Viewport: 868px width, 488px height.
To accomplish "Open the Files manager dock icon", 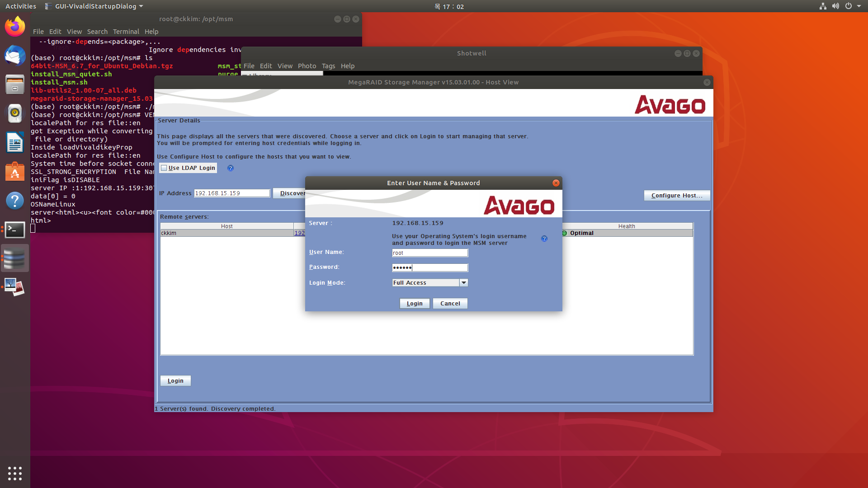I will 15,84.
